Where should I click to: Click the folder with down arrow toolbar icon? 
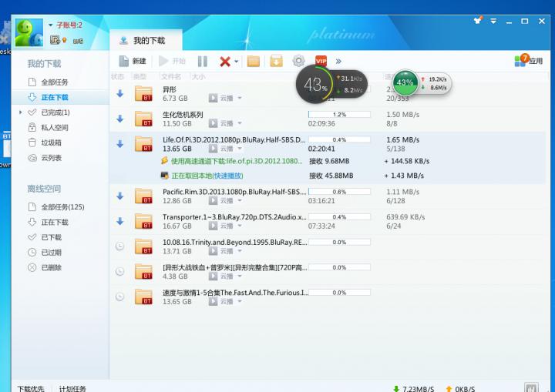[277, 61]
